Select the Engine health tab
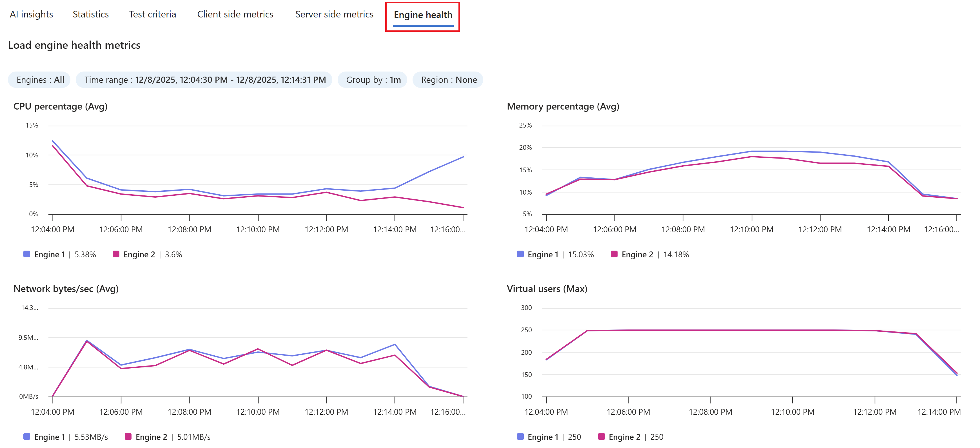The width and height of the screenshot is (980, 448). tap(423, 15)
